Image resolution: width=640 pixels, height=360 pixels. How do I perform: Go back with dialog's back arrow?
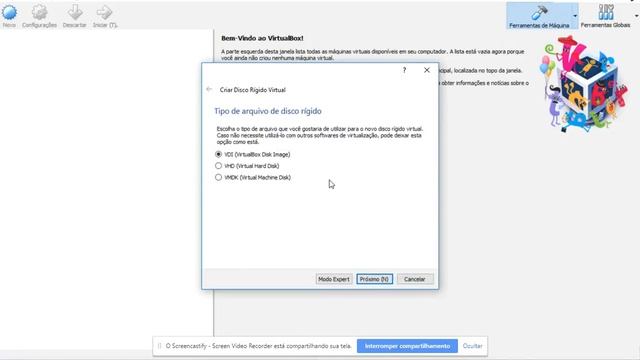tap(209, 89)
